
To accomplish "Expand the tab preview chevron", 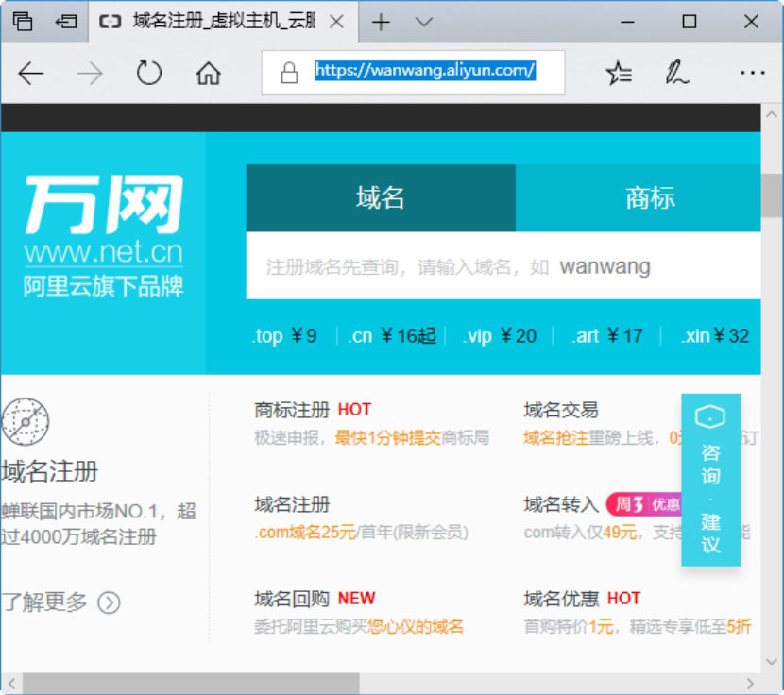I will pyautogui.click(x=424, y=22).
